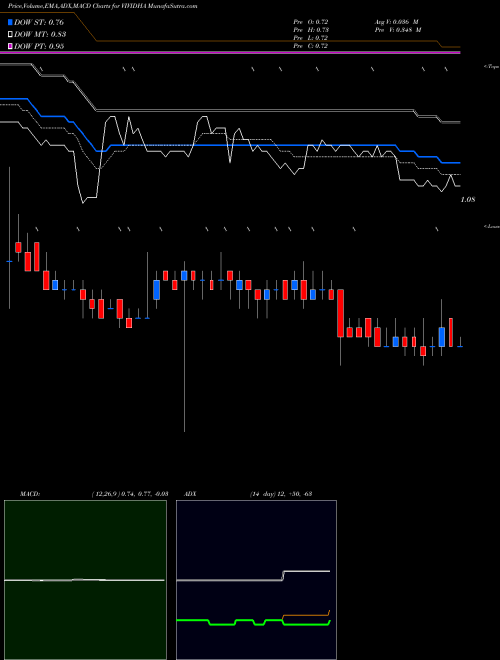Click the white DOW MT legend swatch
Image resolution: width=500 pixels, height=660 pixels.
(11, 34)
